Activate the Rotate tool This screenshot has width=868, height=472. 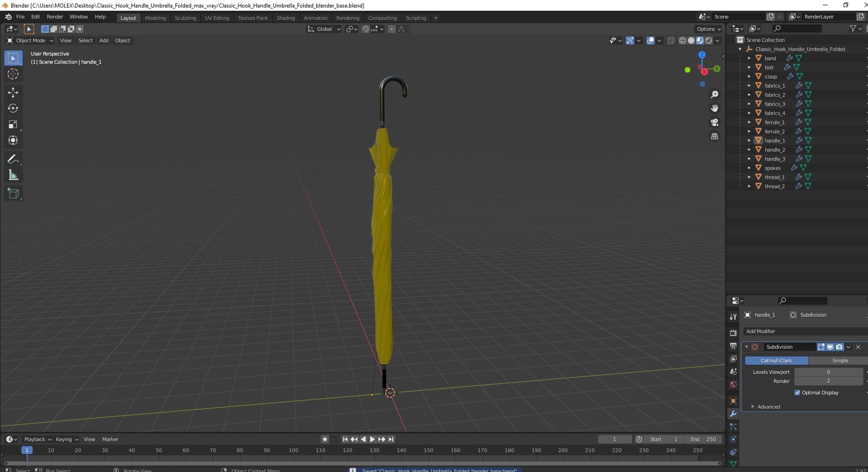point(13,109)
